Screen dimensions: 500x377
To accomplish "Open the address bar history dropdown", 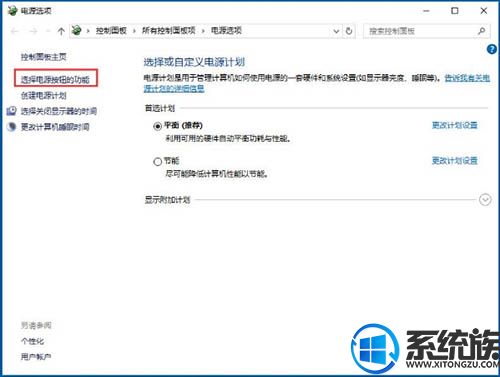I will point(336,31).
